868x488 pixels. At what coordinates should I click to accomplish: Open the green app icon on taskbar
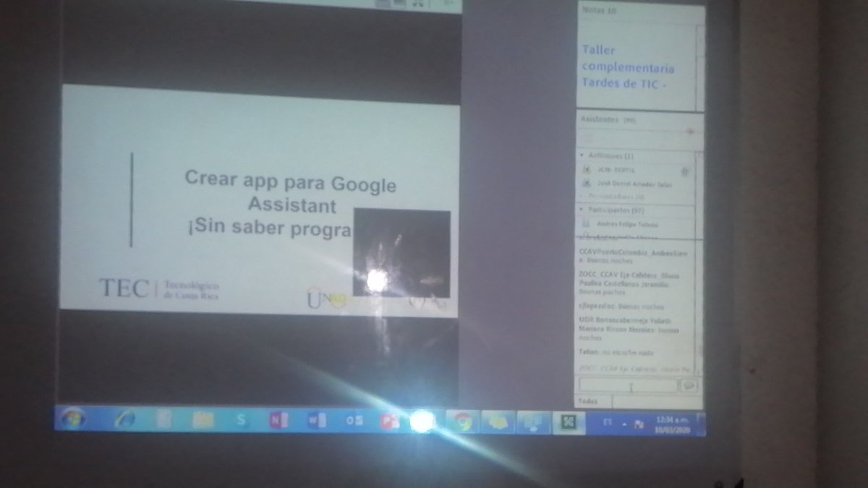(569, 422)
